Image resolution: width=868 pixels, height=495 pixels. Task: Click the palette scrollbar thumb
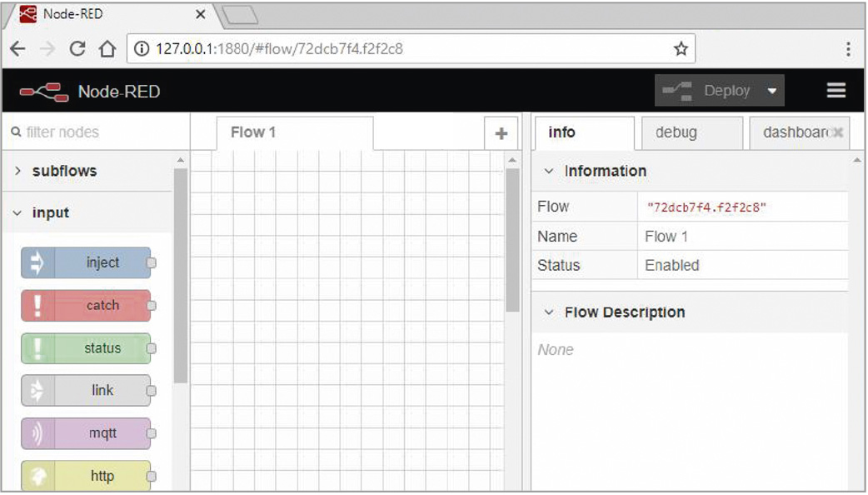(181, 276)
